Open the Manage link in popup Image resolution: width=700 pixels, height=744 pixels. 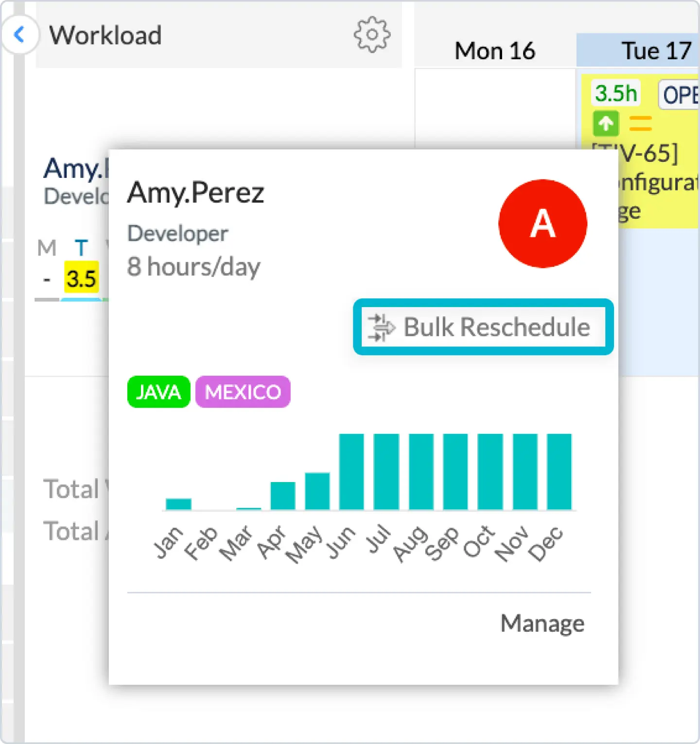tap(542, 623)
